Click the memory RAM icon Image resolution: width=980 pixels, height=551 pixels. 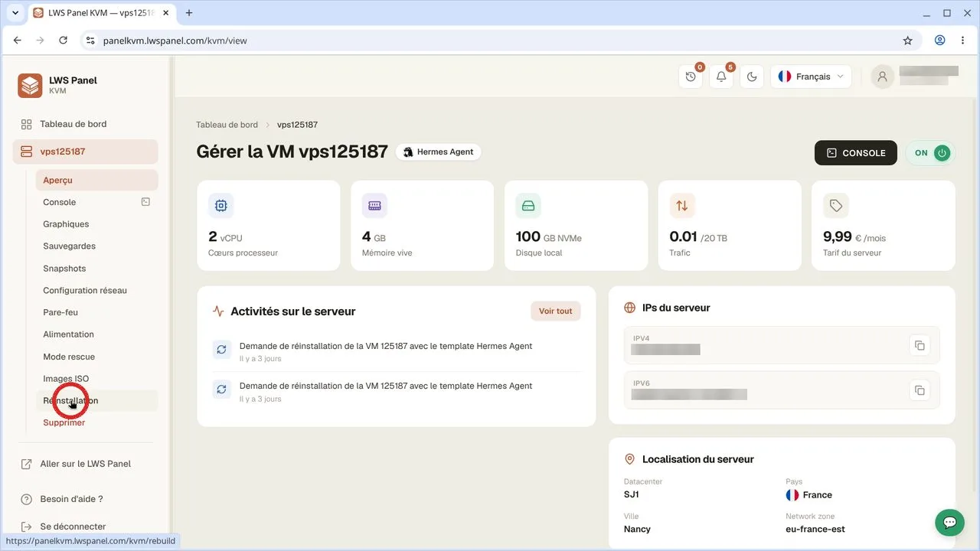(374, 205)
